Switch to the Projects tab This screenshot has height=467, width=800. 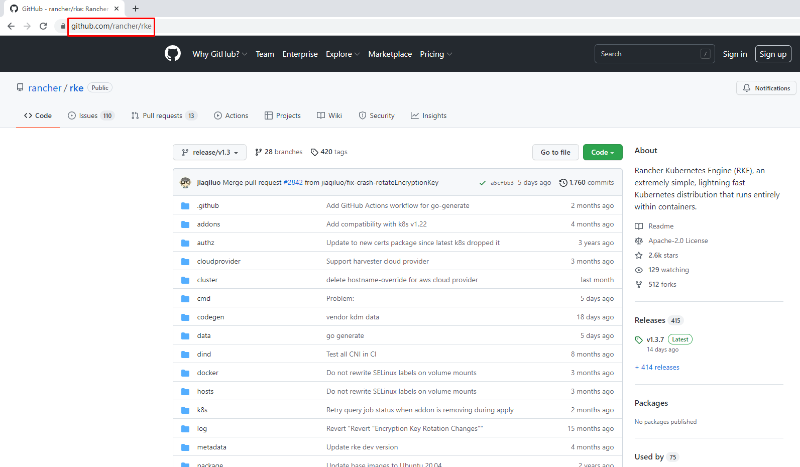click(x=283, y=116)
